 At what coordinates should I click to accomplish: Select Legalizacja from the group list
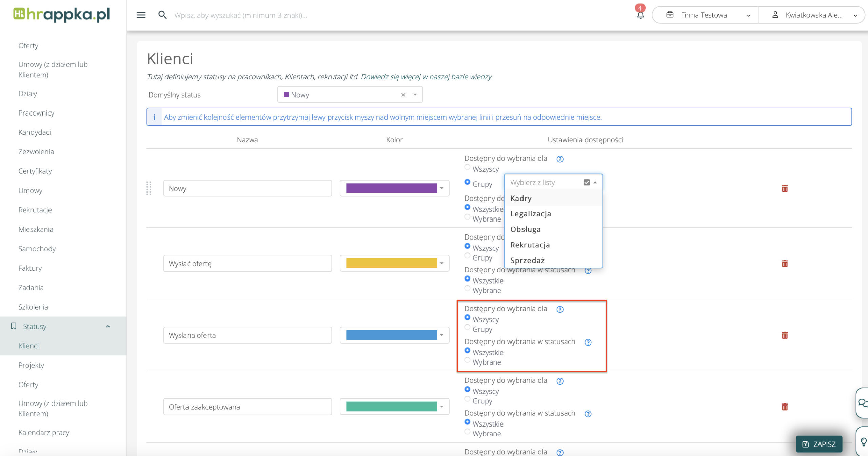[530, 214]
